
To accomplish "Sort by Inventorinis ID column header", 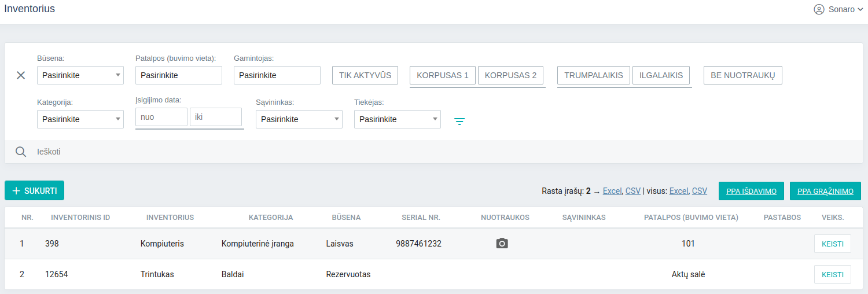I will click(x=80, y=218).
